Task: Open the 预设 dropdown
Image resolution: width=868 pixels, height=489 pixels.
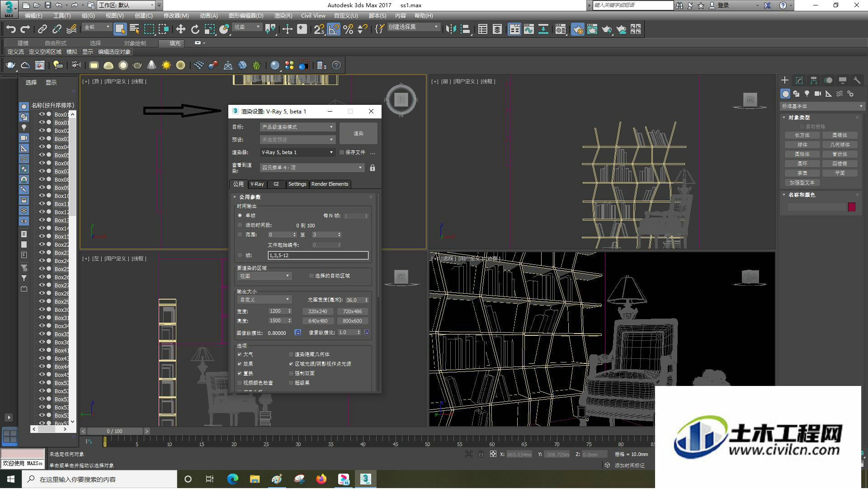Action: 297,140
